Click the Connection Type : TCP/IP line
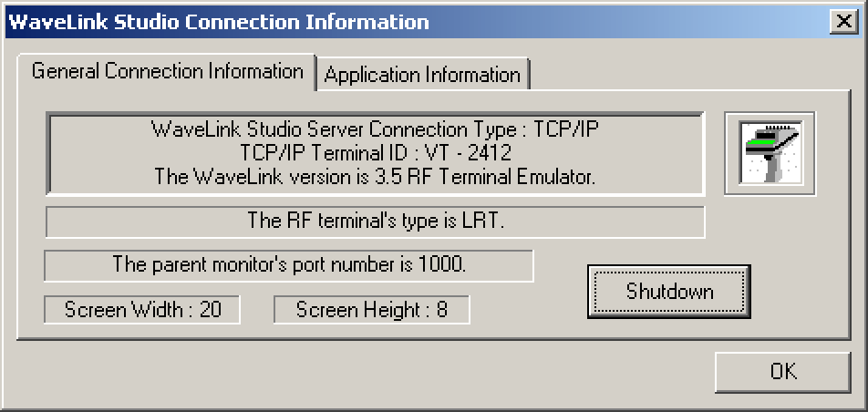This screenshot has height=412, width=868. [376, 129]
